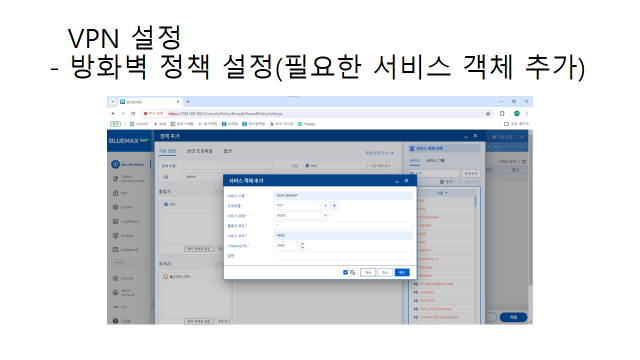Click the blue confirm button in service dialog
Viewport: 640px width, 360px height.
tap(402, 272)
